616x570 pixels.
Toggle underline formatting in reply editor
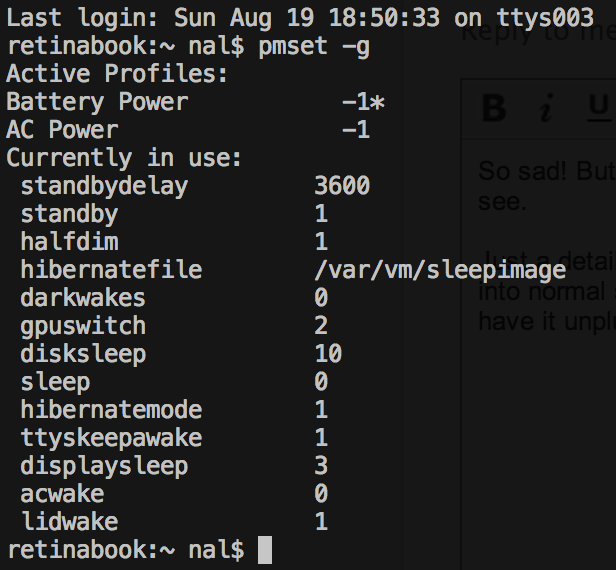tap(599, 108)
